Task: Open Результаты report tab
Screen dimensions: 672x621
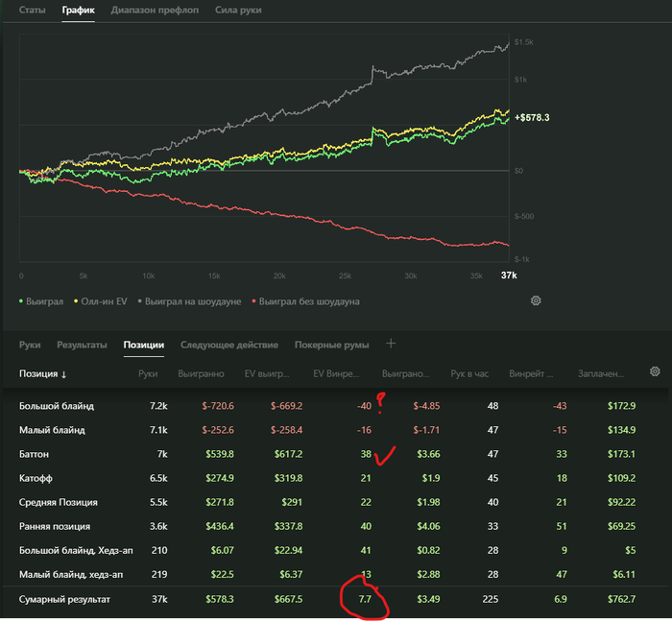Action: pos(82,345)
